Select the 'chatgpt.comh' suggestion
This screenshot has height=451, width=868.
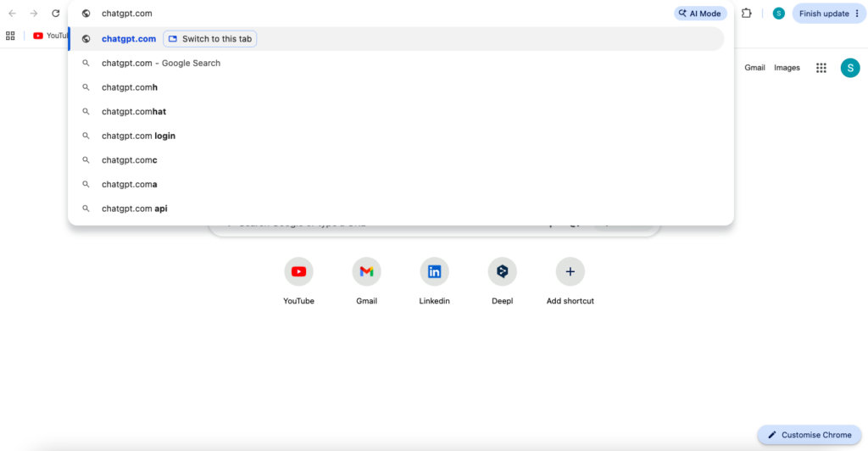pos(396,87)
